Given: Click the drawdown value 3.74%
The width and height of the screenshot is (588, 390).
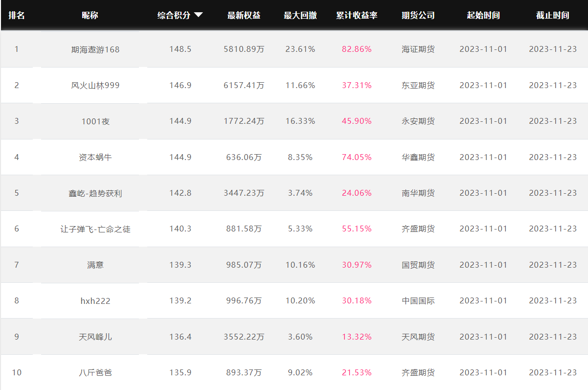Looking at the screenshot, I should pyautogui.click(x=300, y=193).
